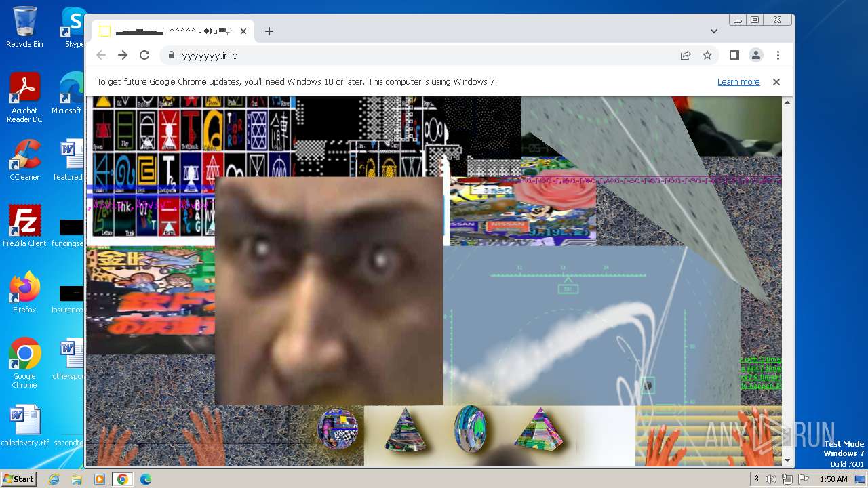Open the calledevery.rtf desktop file
The width and height of the screenshot is (868, 488).
24,426
